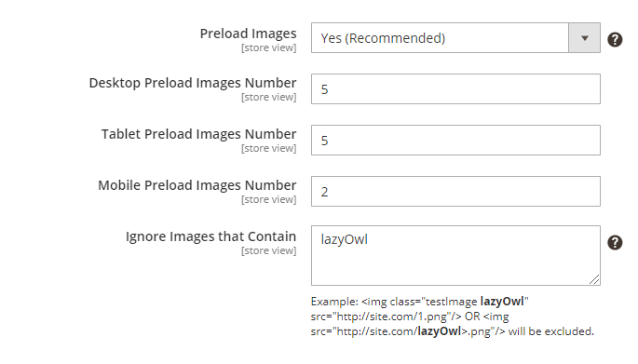
Task: Focus the Desktop Preload Images Number field
Action: (x=455, y=89)
